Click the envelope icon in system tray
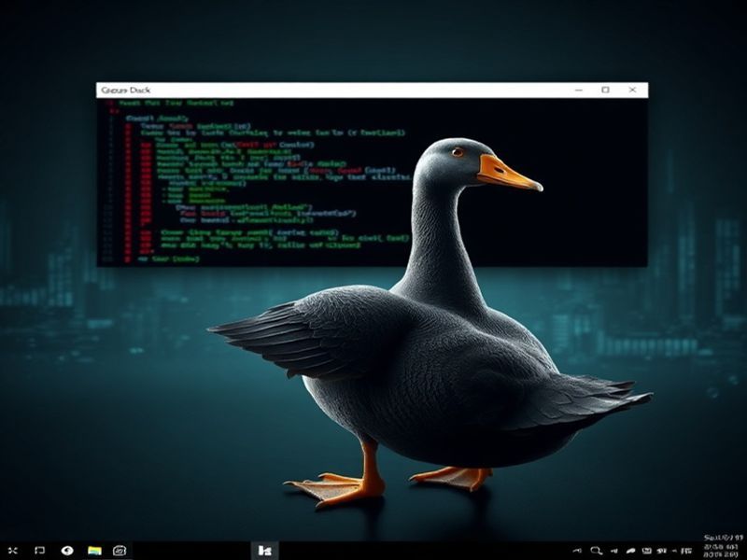747x560 pixels. (646, 552)
